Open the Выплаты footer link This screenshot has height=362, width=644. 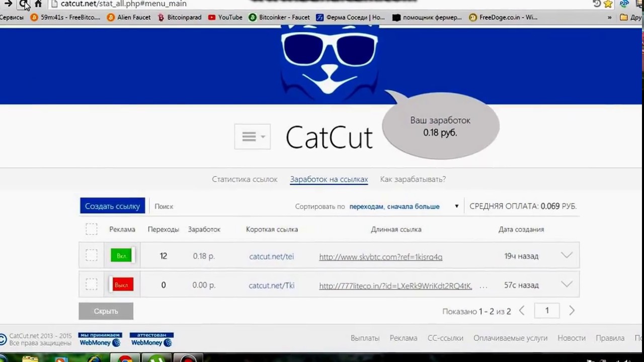[x=365, y=338]
